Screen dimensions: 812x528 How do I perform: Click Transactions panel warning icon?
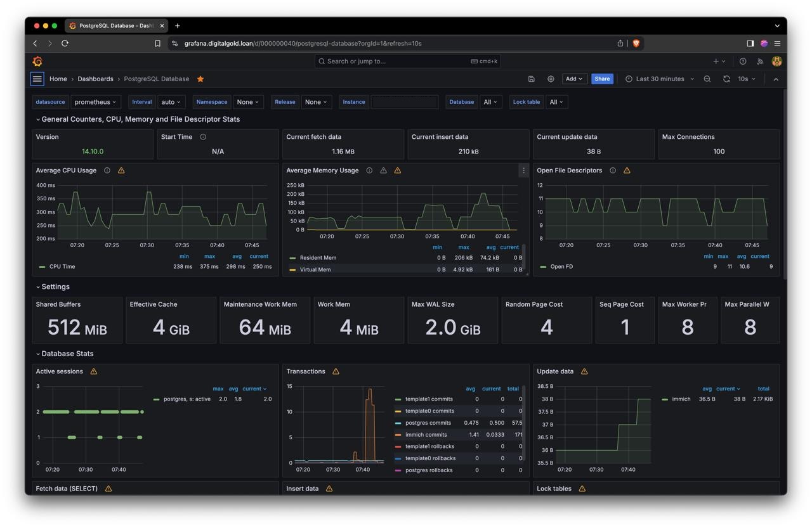tap(336, 371)
